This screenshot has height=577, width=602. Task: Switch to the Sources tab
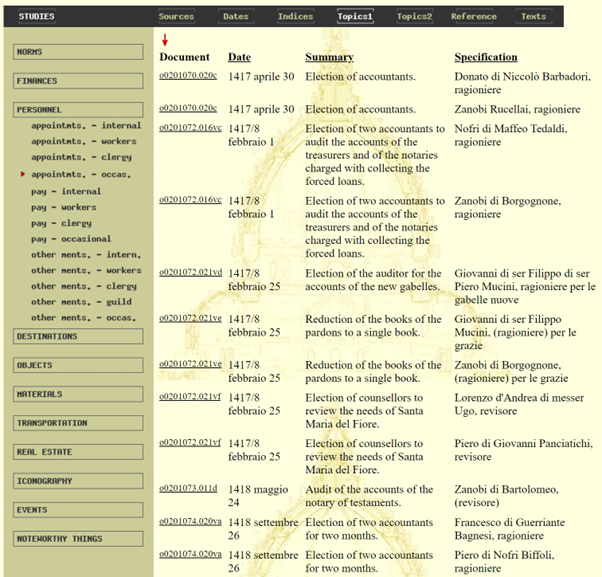coord(176,17)
